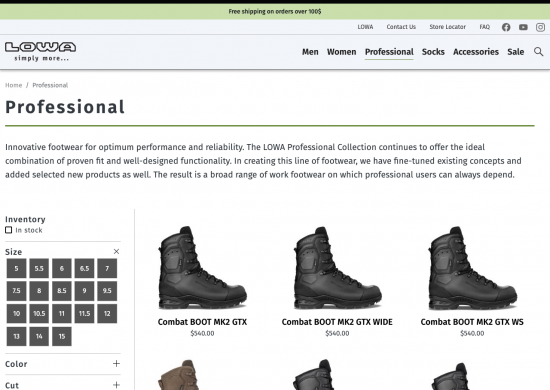The width and height of the screenshot is (550, 390).
Task: Open the Professional menu
Action: (x=389, y=52)
